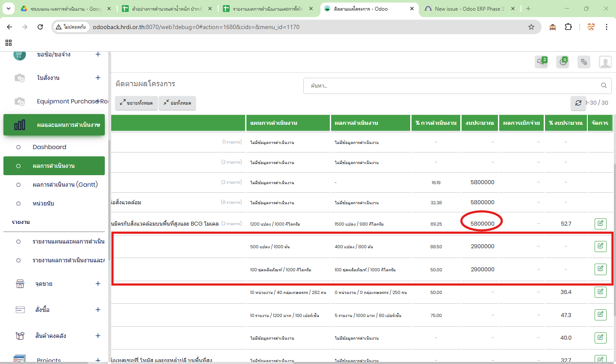Edit the 2900000 budget row at 88.50%

(600, 247)
